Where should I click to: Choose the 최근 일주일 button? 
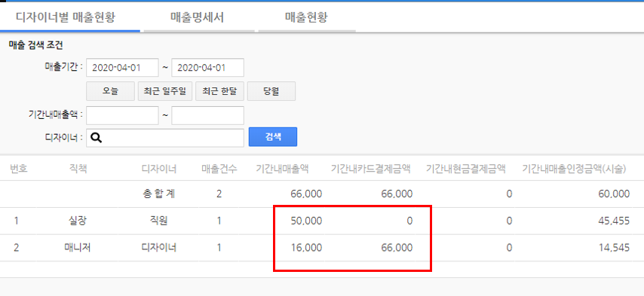tap(165, 91)
